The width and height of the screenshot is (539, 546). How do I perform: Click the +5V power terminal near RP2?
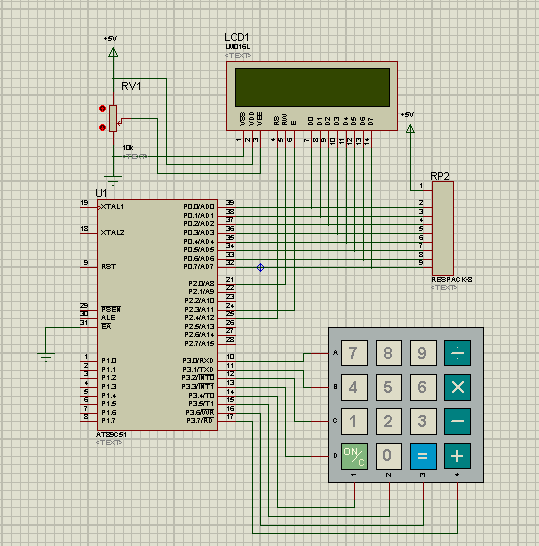pos(410,128)
